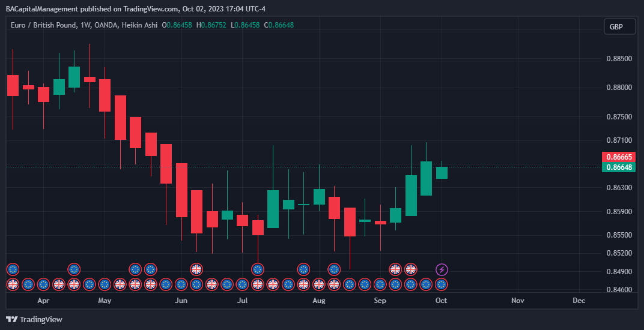Click the EU flag icon directly above Apr label
The image size is (644, 330).
tap(43, 284)
